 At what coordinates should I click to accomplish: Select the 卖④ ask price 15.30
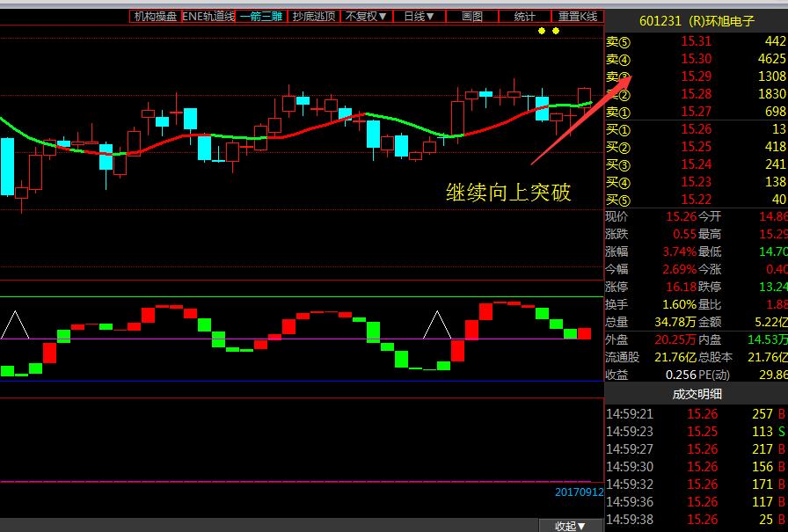pyautogui.click(x=696, y=59)
